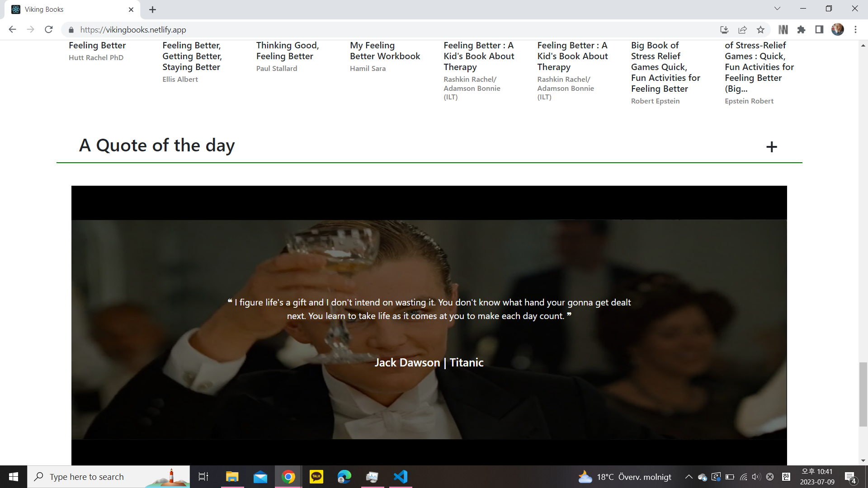Click the address bar URL field
868x488 pixels.
click(x=316, y=30)
